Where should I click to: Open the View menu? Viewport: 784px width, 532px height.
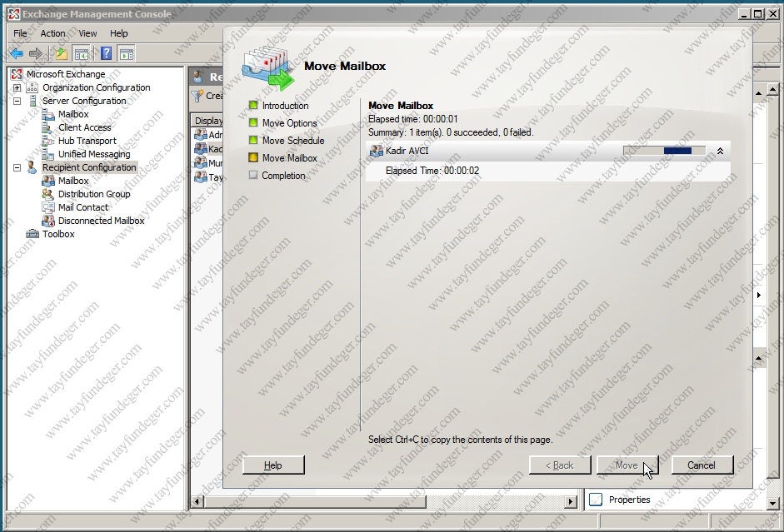pyautogui.click(x=87, y=33)
